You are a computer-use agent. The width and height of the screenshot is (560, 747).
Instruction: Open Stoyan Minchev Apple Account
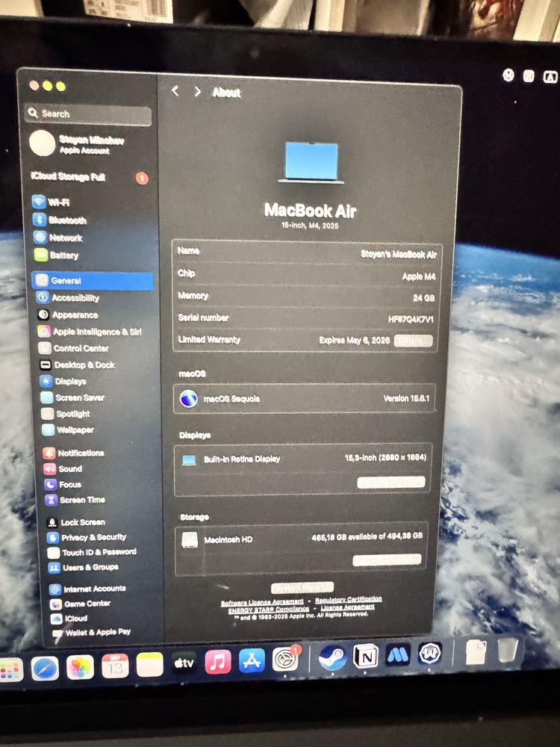point(77,144)
